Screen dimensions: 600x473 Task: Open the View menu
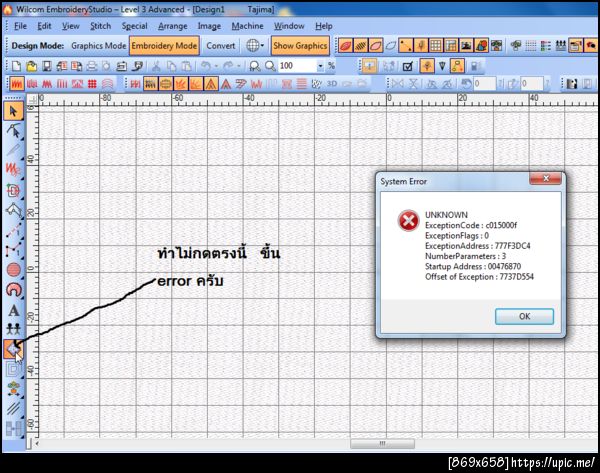[71, 26]
